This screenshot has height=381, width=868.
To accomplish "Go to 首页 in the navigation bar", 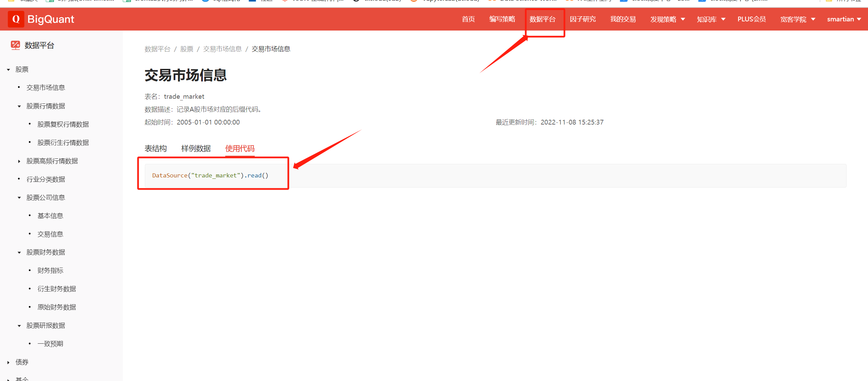I will (x=468, y=19).
